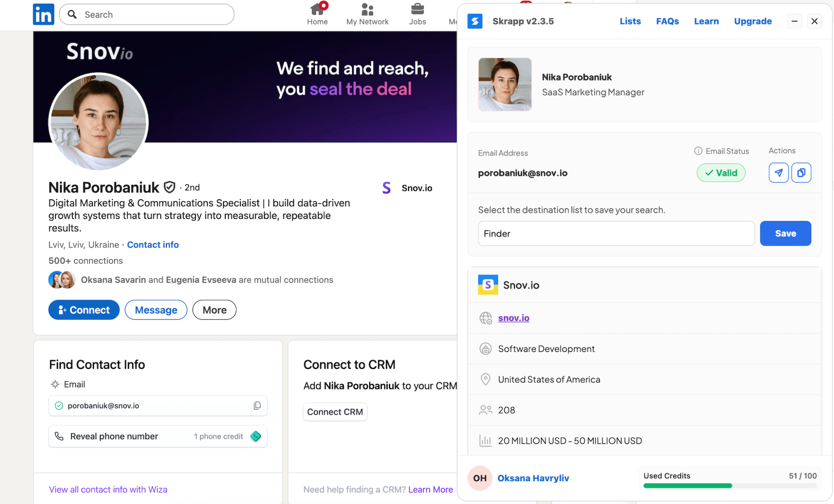Click the Email Status info icon

tap(698, 151)
